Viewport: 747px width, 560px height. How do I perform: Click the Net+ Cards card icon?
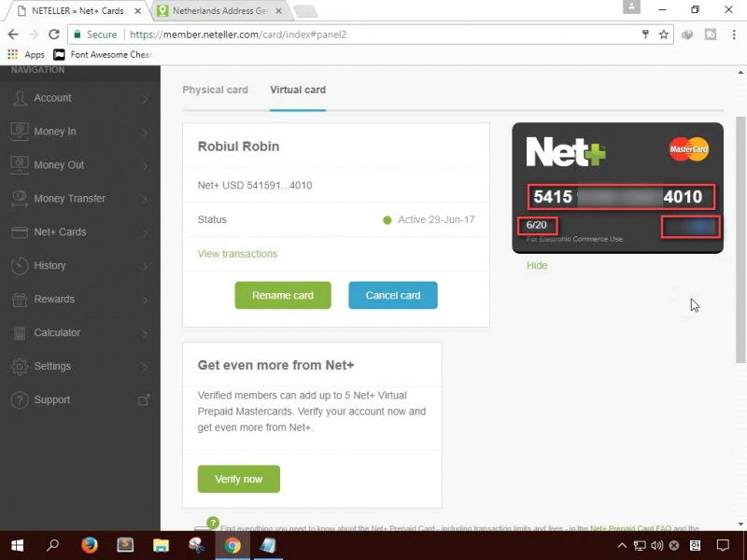20,232
